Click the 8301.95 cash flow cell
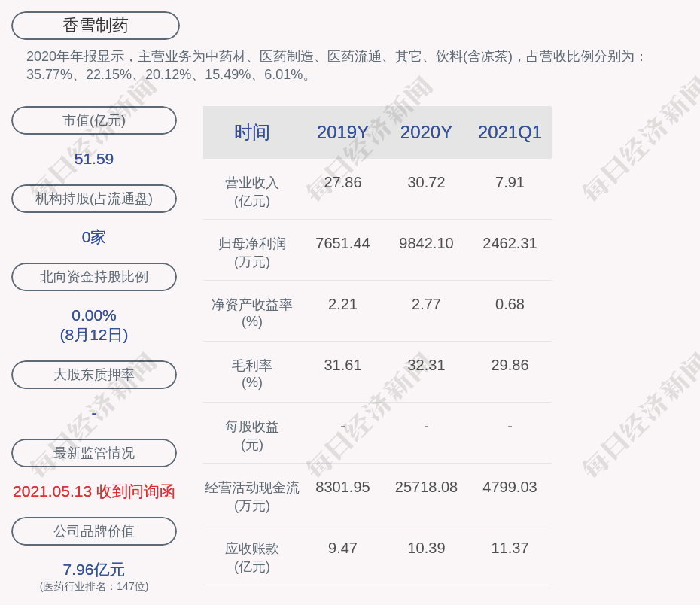Screen dimensions: 700x605 pos(342,487)
